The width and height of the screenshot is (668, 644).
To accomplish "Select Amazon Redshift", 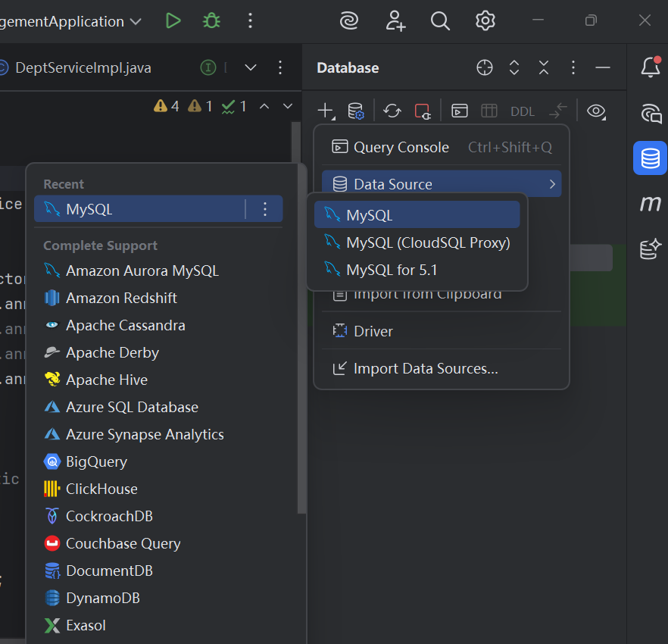I will [158, 298].
